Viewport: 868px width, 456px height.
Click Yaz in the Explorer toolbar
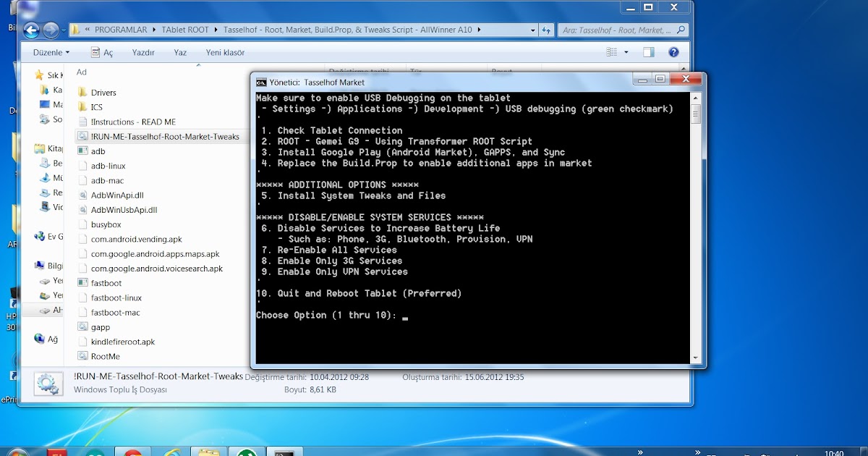click(x=180, y=53)
